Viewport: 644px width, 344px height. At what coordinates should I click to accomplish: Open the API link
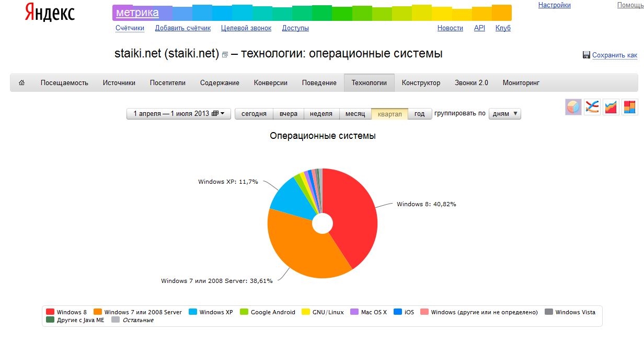click(x=479, y=28)
